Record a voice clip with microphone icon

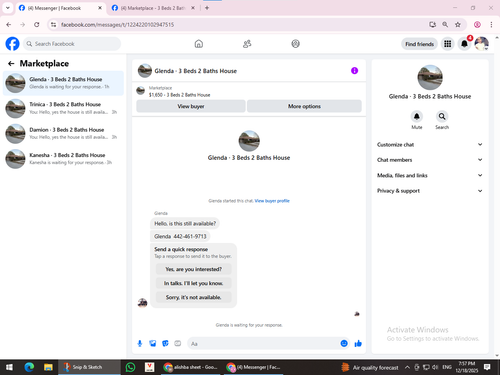click(140, 343)
